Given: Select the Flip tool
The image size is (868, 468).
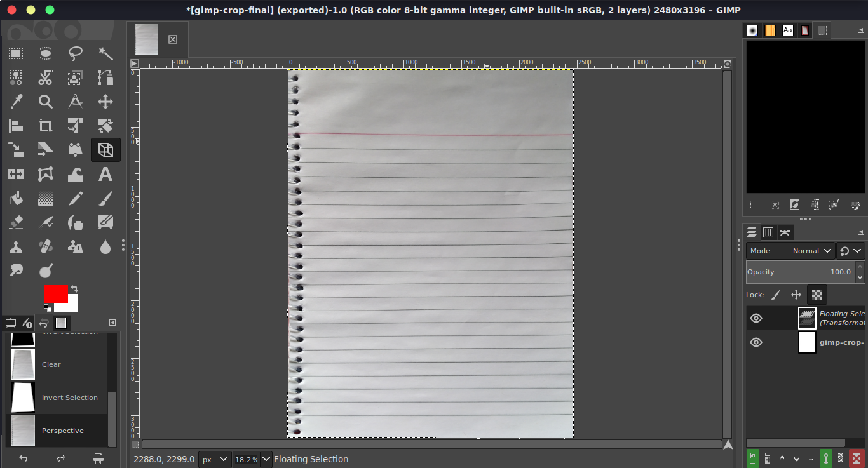Looking at the screenshot, I should [x=16, y=174].
